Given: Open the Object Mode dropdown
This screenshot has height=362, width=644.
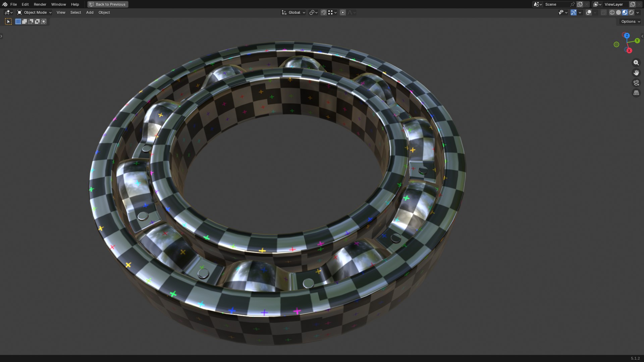Looking at the screenshot, I should coord(34,12).
